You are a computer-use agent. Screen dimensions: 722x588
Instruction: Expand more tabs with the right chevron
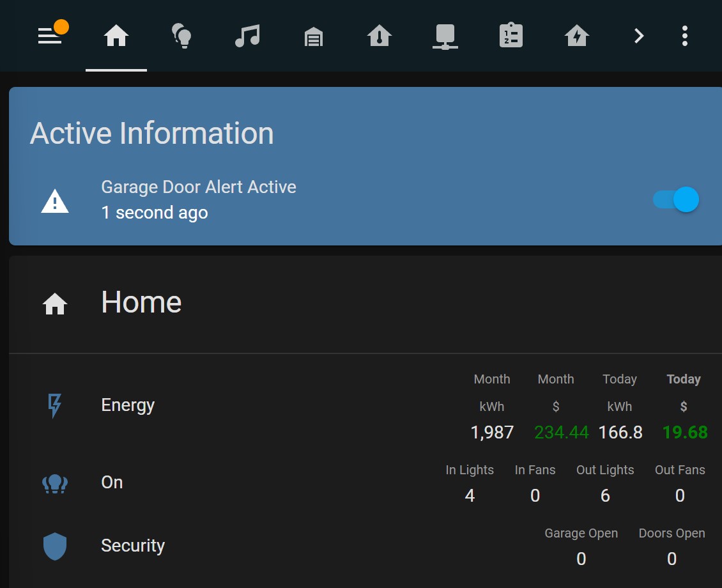(x=638, y=36)
